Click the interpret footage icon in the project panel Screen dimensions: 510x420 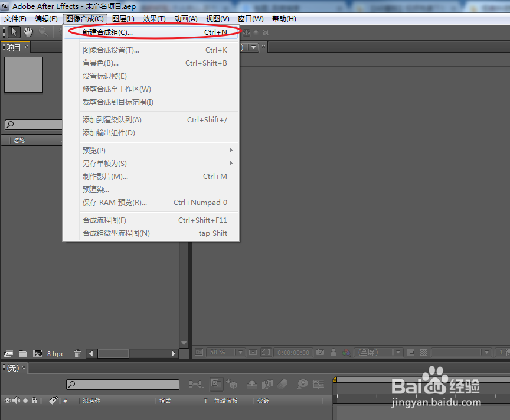[8, 354]
